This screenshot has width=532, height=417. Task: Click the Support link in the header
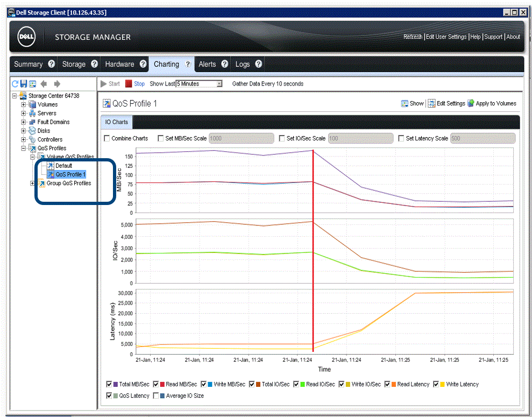pos(493,37)
